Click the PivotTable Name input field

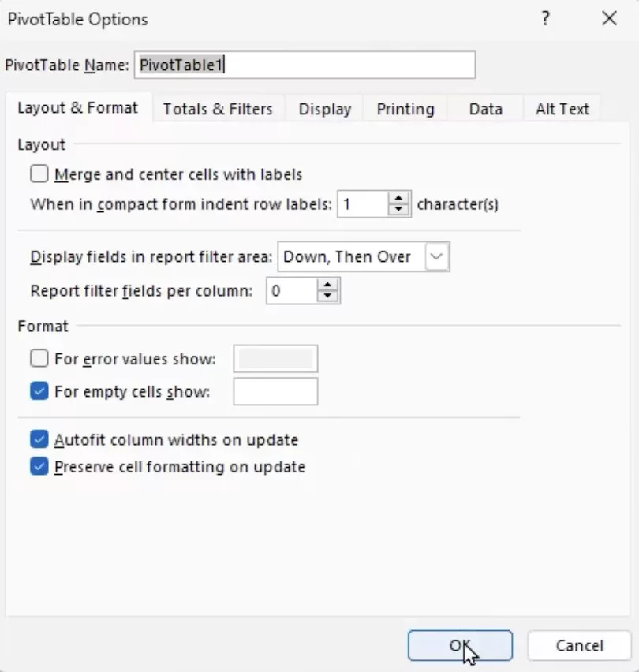(x=305, y=65)
